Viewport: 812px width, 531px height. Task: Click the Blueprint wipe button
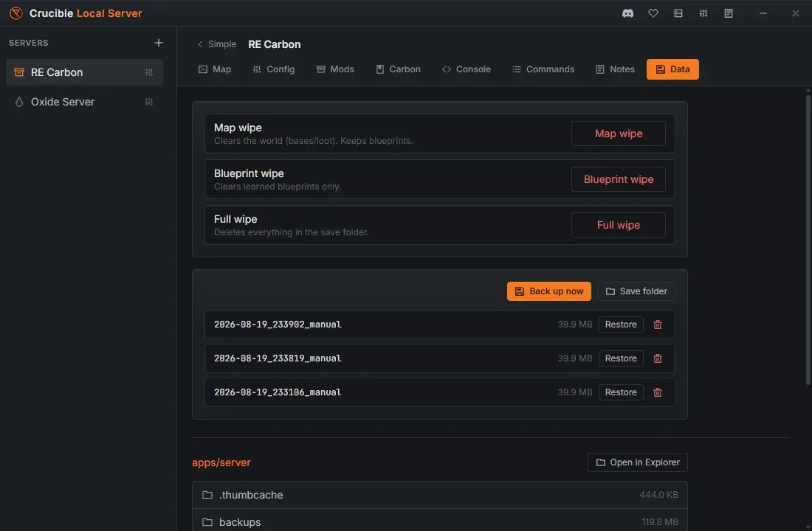[x=619, y=180]
